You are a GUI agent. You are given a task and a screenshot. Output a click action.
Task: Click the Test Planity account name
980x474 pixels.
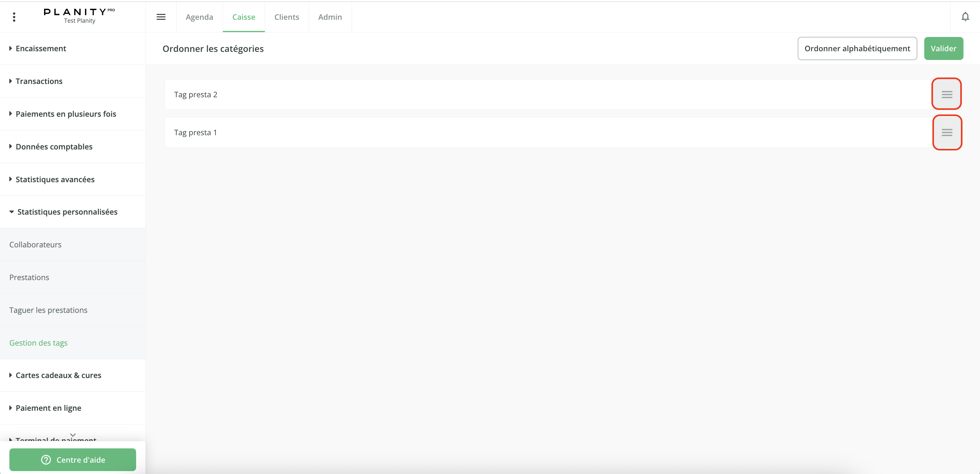click(x=79, y=20)
